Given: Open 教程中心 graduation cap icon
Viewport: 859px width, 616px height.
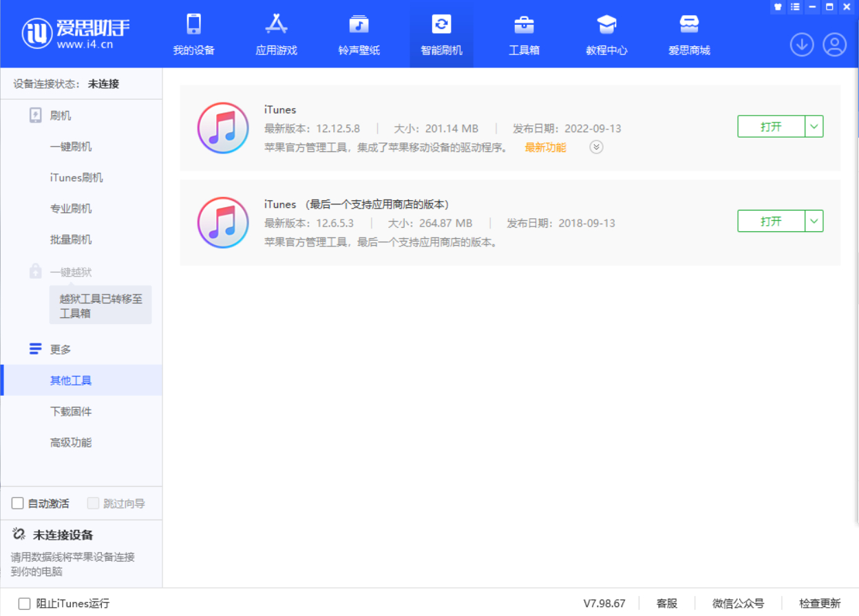Looking at the screenshot, I should pyautogui.click(x=606, y=25).
